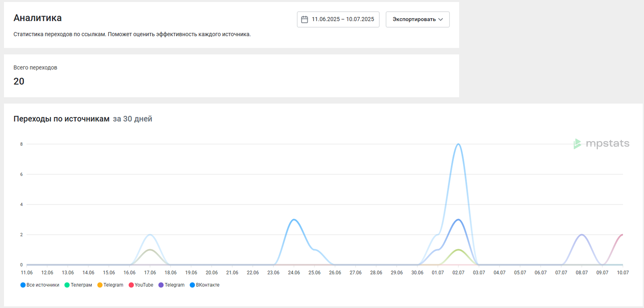Click the Переходы по источникам chart title
This screenshot has height=308, width=644.
tap(61, 119)
